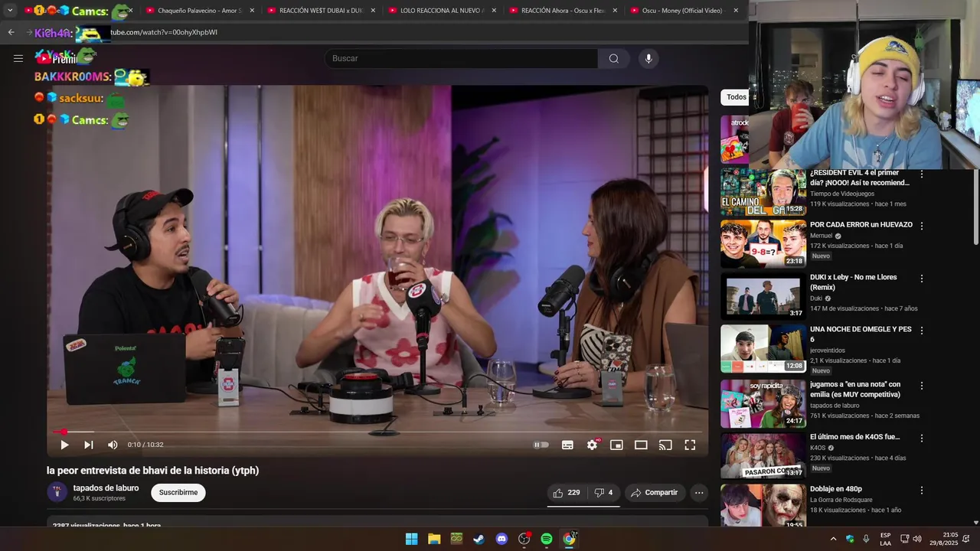Open jugamos a en una nota title
Screen dimensions: 980x551
click(855, 390)
